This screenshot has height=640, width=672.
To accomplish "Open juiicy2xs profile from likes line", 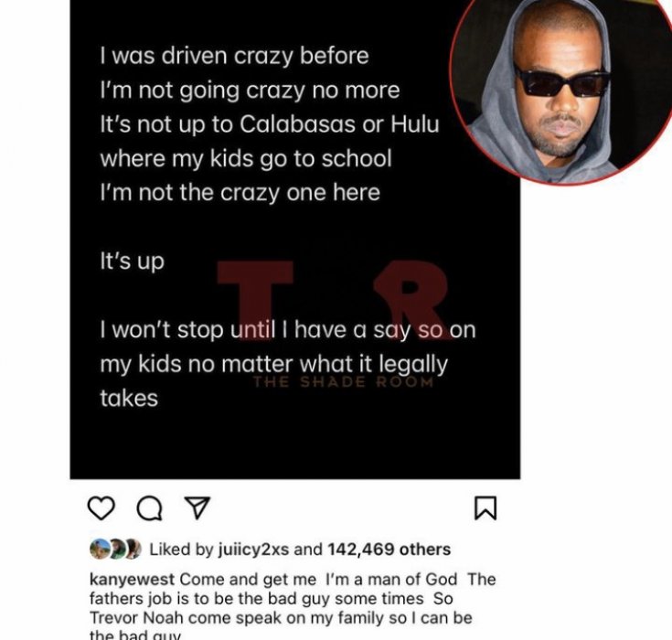I will coord(254,549).
